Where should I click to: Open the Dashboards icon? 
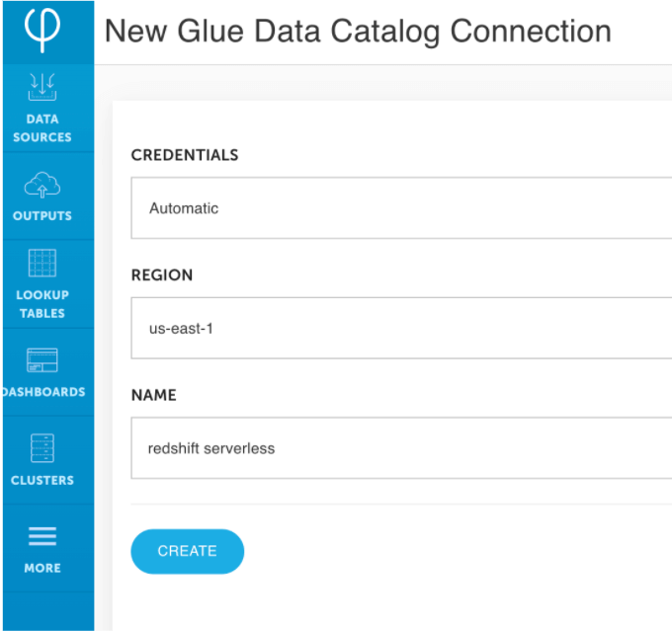click(x=42, y=359)
